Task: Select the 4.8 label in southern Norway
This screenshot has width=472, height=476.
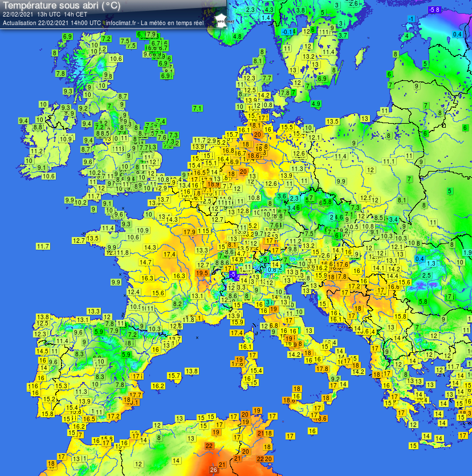Action: (x=237, y=36)
